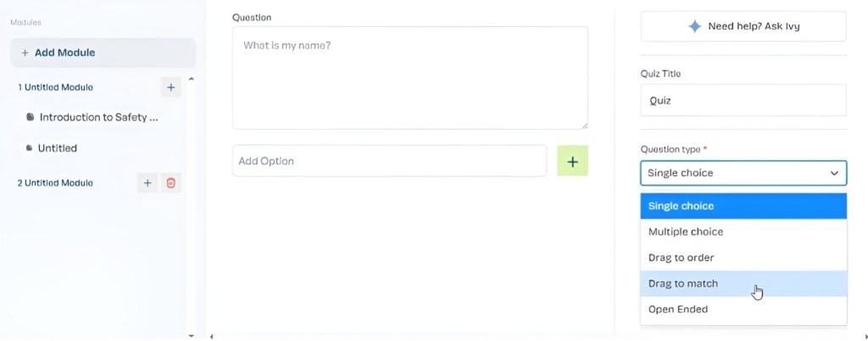
Task: Collapse the Question type dropdown chevron
Action: pos(834,173)
